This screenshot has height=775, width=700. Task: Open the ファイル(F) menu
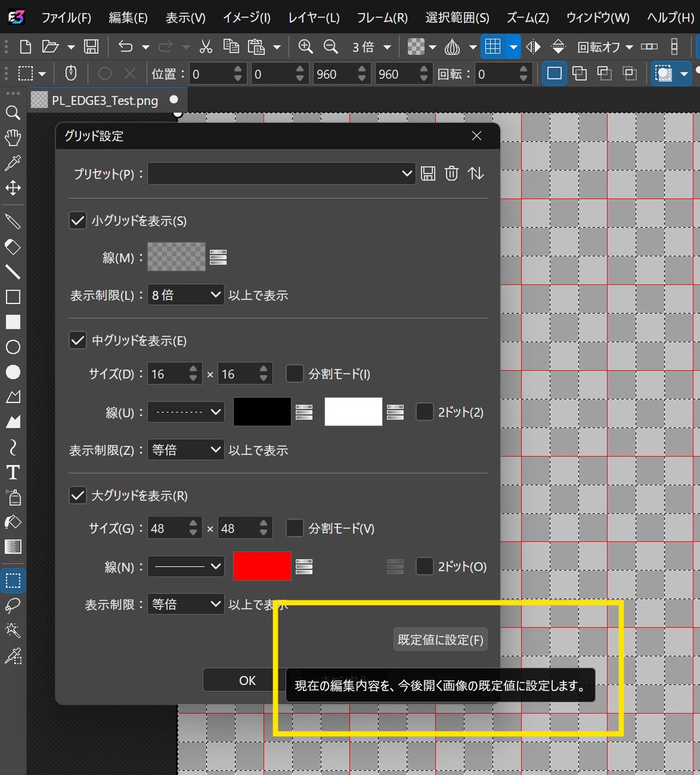click(x=66, y=17)
